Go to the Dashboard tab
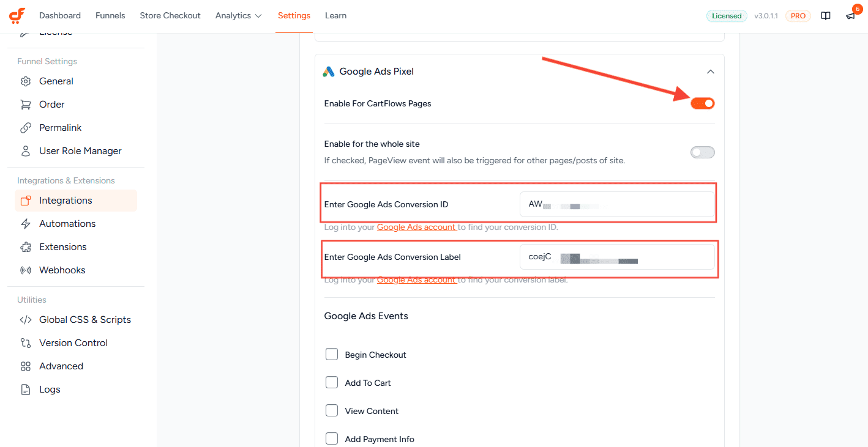 click(60, 15)
